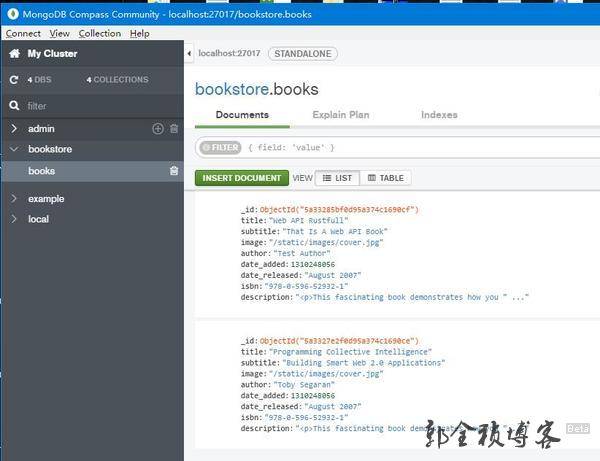
Task: Click the "4 COLLECTIONS" count
Action: pyautogui.click(x=117, y=80)
